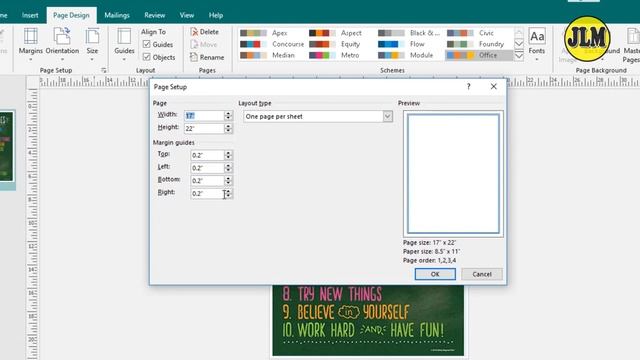Apply the Foundry color scheme
The width and height of the screenshot is (640, 360).
tap(479, 44)
